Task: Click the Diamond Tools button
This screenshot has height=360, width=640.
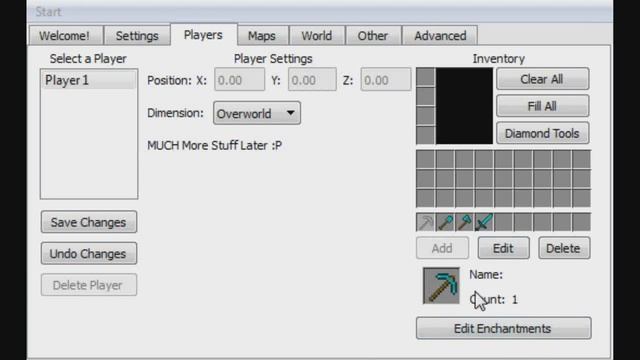Action: point(542,133)
